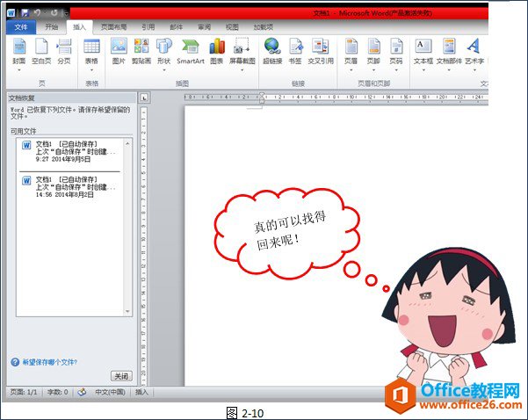Expand the Screenshot dropdown arrow
Image resolution: width=528 pixels, height=420 pixels.
pyautogui.click(x=242, y=70)
